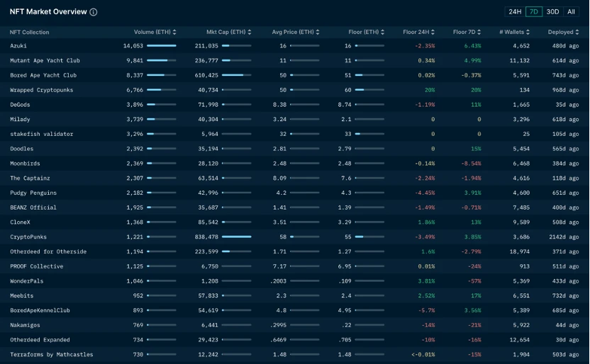This screenshot has width=590, height=364.
Task: Click Bored Ape Yacht Club market cap bar
Action: pos(237,75)
